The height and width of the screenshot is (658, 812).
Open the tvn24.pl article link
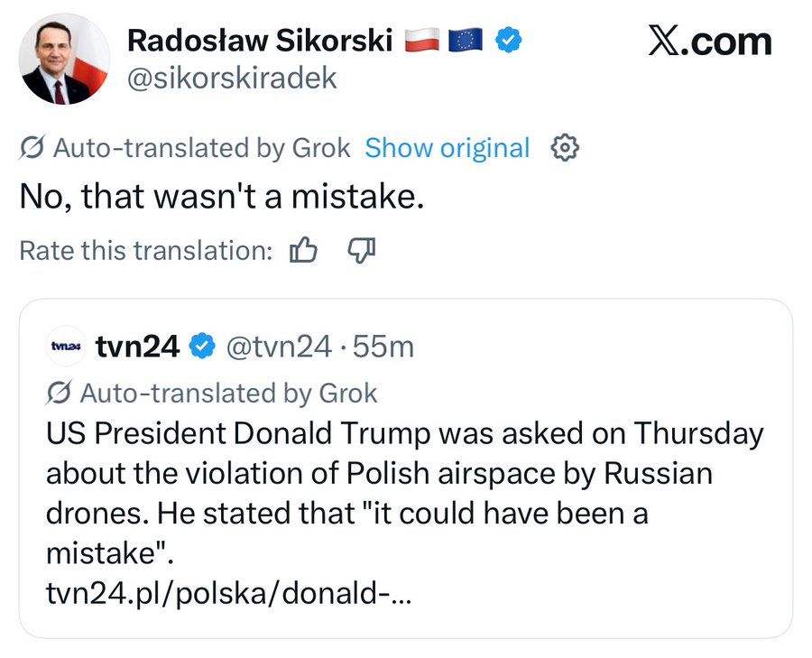227,596
